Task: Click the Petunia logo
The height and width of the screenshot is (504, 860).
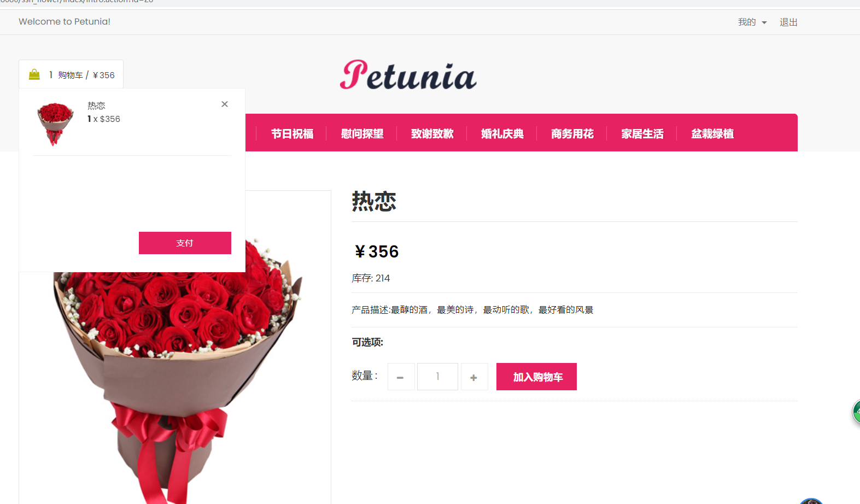Action: pyautogui.click(x=408, y=75)
